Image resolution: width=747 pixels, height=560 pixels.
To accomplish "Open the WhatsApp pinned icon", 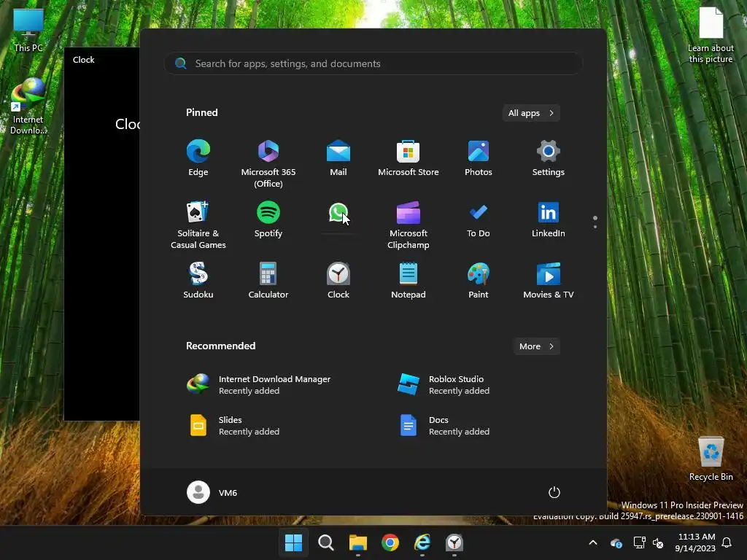I will click(338, 213).
